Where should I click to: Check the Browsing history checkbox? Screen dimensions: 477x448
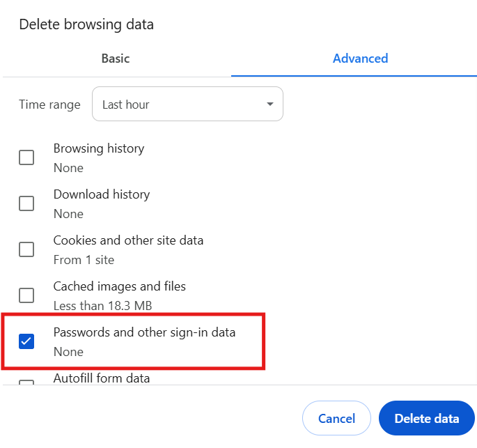coord(26,157)
